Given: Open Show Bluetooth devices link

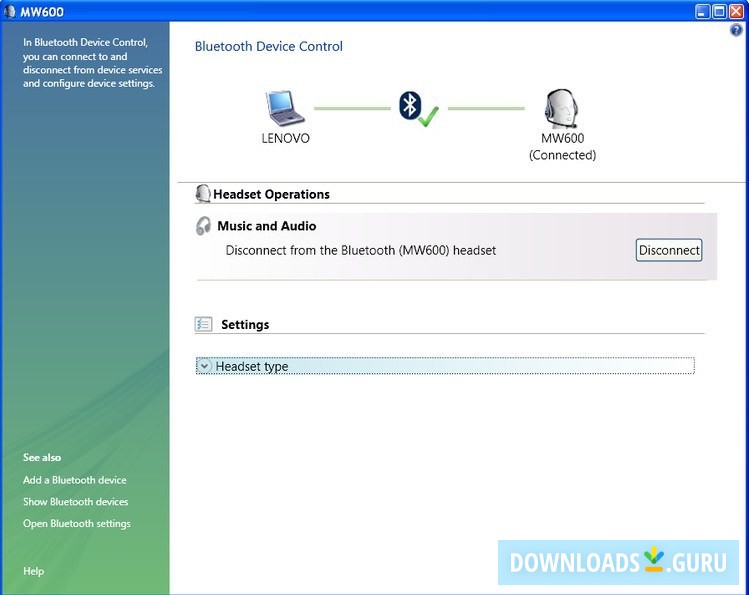Looking at the screenshot, I should click(75, 501).
